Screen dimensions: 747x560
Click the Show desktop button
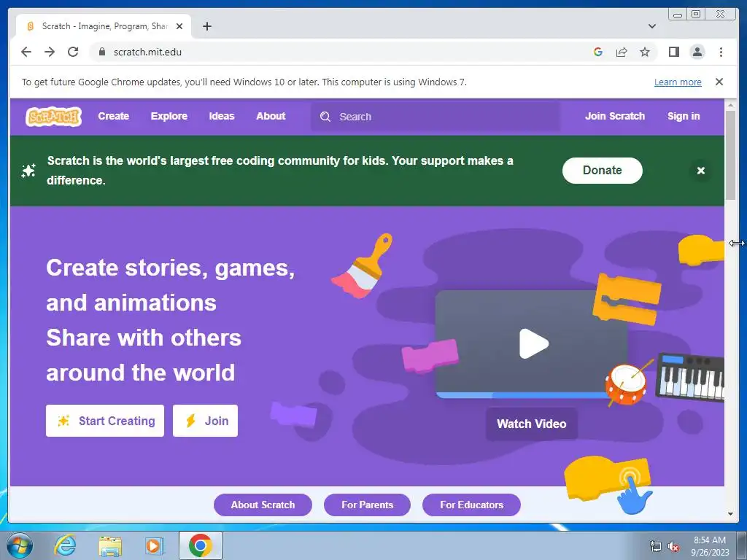[742, 545]
